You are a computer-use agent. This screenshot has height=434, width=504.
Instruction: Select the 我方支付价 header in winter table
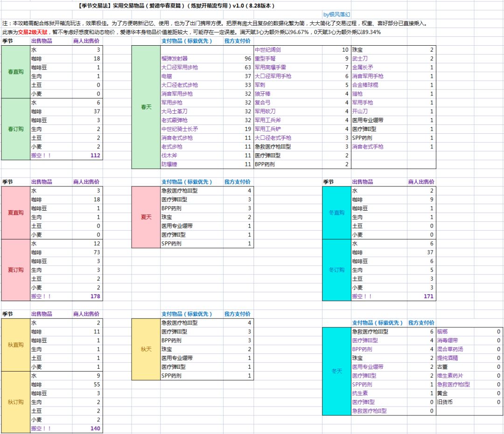click(x=421, y=323)
